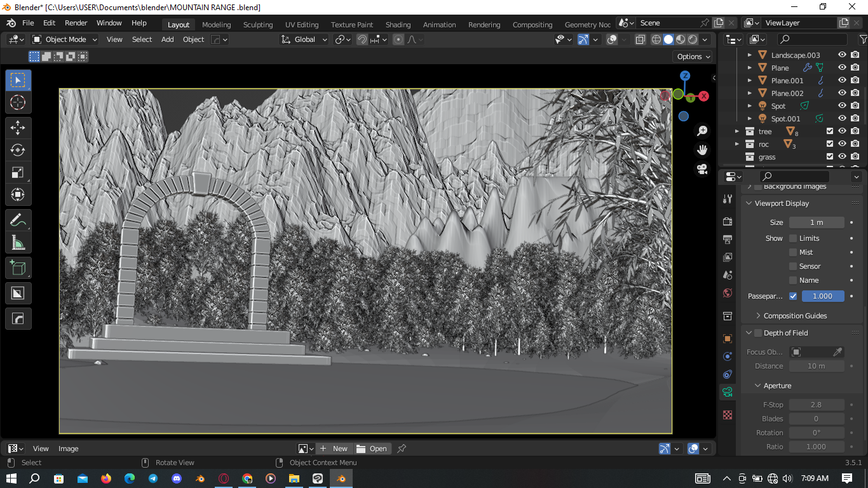Image resolution: width=868 pixels, height=488 pixels.
Task: Open the Physics properties tab
Action: (x=728, y=356)
